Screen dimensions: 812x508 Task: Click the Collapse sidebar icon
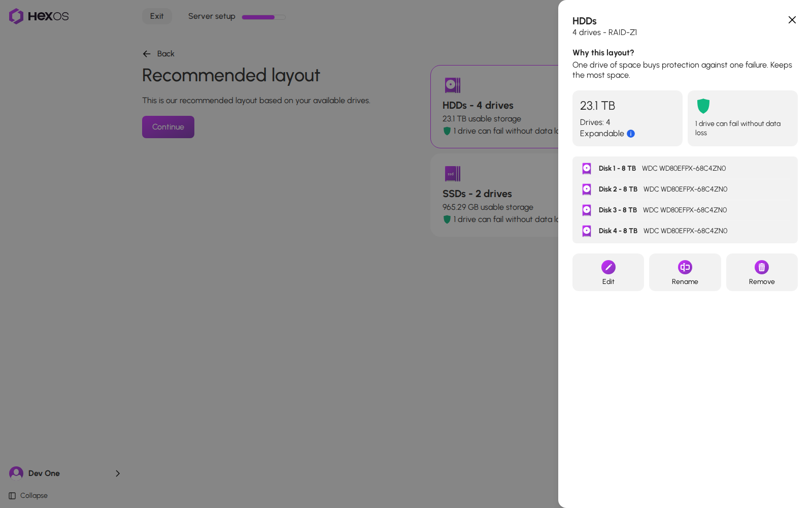(12, 496)
